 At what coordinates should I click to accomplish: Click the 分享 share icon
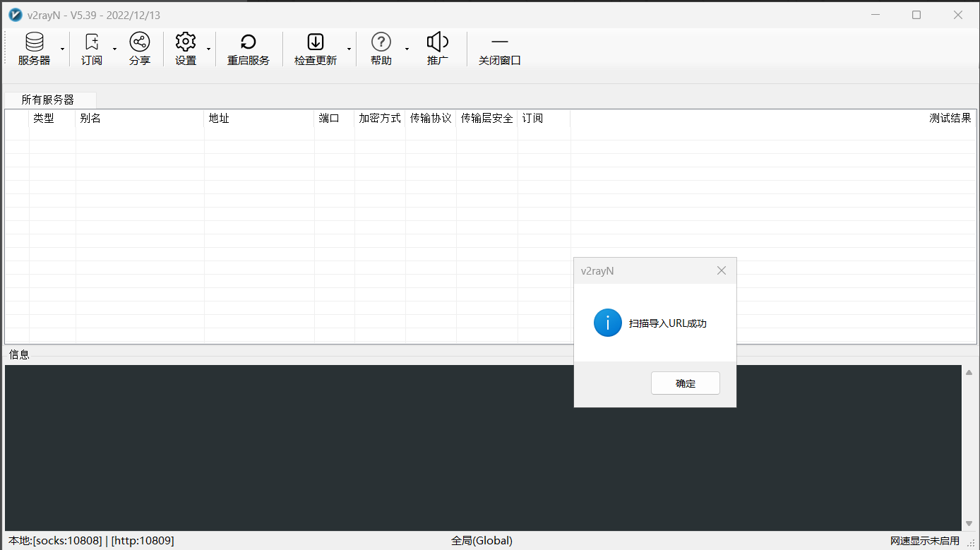coord(140,42)
